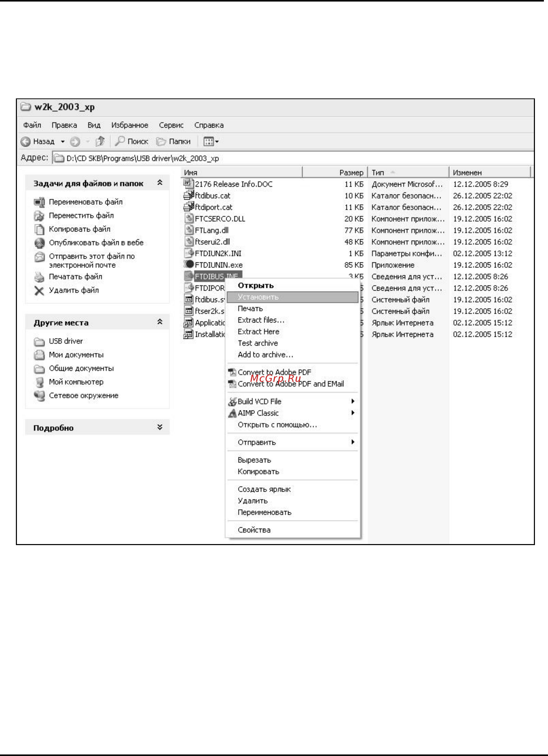Screen dimensions: 548x756
Task: Open the Сервис menu
Action: (x=171, y=125)
